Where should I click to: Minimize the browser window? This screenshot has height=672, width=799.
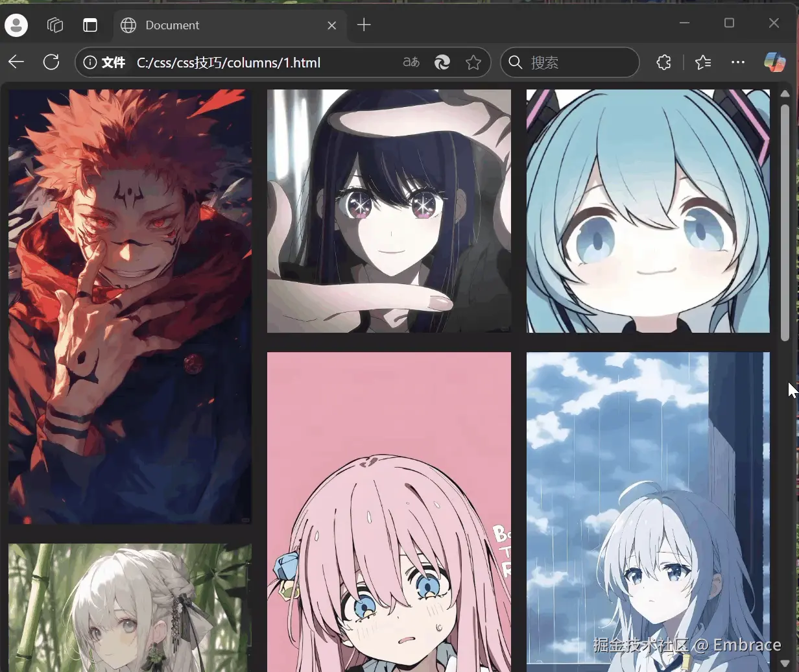684,23
